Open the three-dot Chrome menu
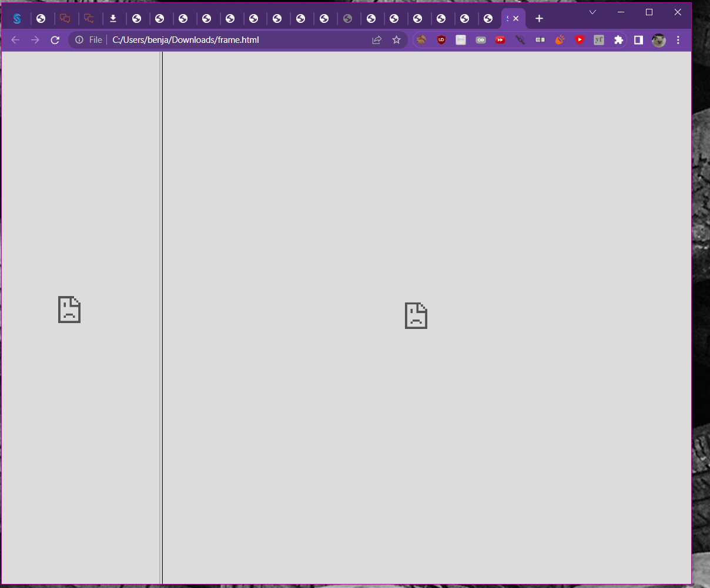The height and width of the screenshot is (588, 710). (678, 40)
